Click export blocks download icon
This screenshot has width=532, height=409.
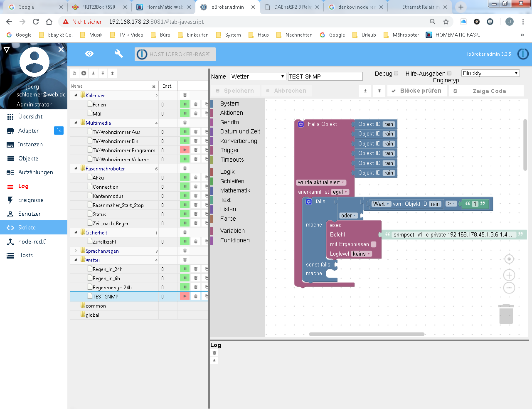click(365, 91)
